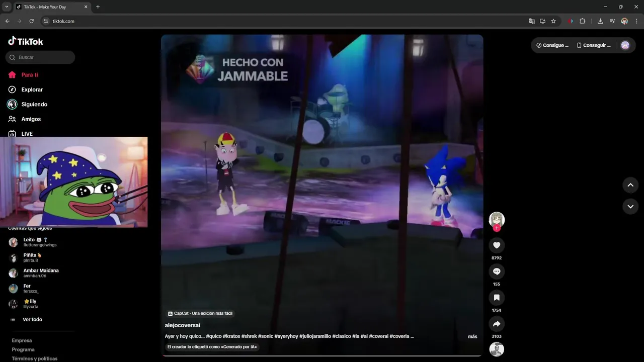Save video with bookmark icon
644x362 pixels.
(x=497, y=298)
